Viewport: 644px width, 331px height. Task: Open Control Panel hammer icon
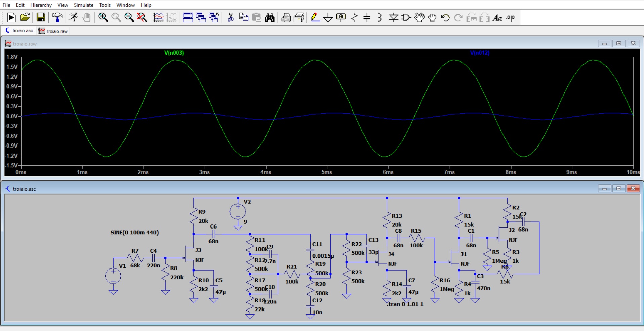[x=57, y=17]
